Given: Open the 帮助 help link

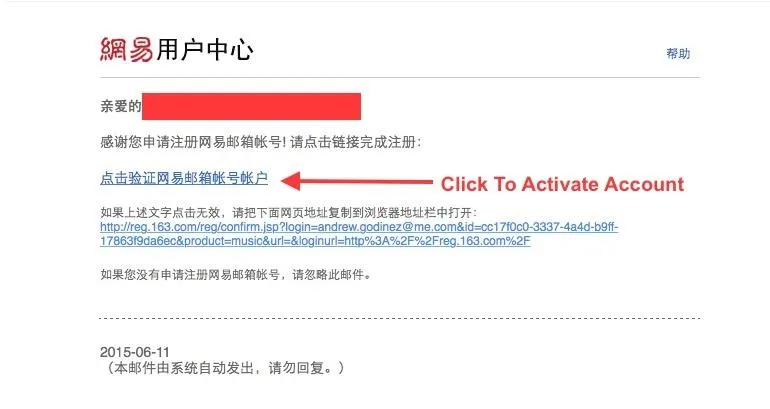Looking at the screenshot, I should [678, 54].
